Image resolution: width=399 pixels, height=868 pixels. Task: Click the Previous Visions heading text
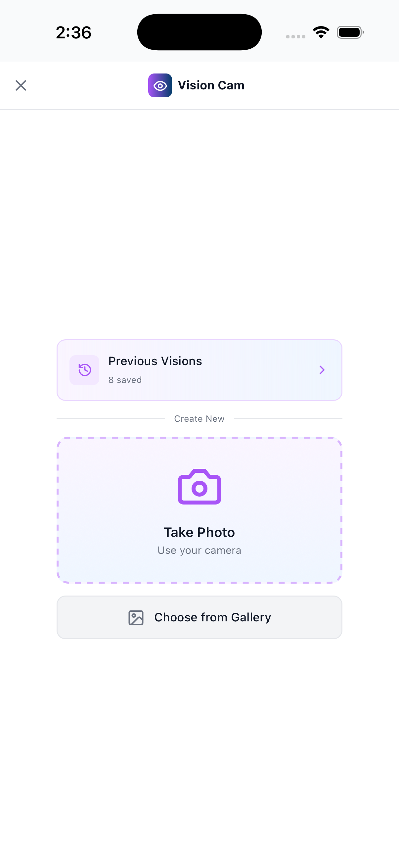point(155,361)
